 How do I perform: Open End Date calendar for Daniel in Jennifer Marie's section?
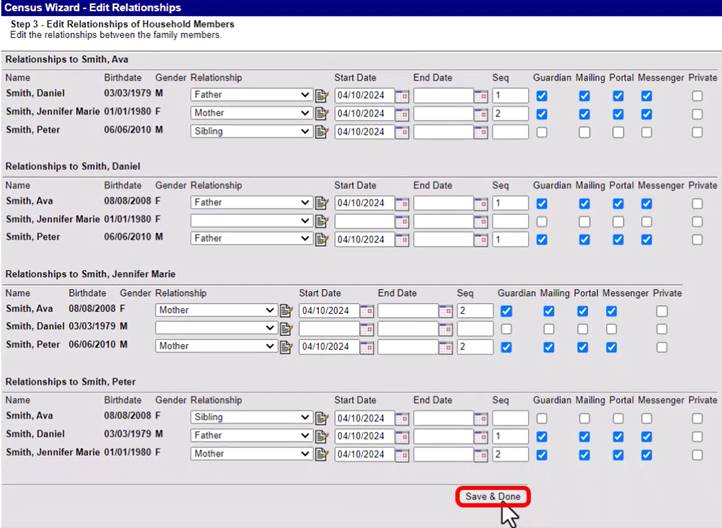pos(445,329)
